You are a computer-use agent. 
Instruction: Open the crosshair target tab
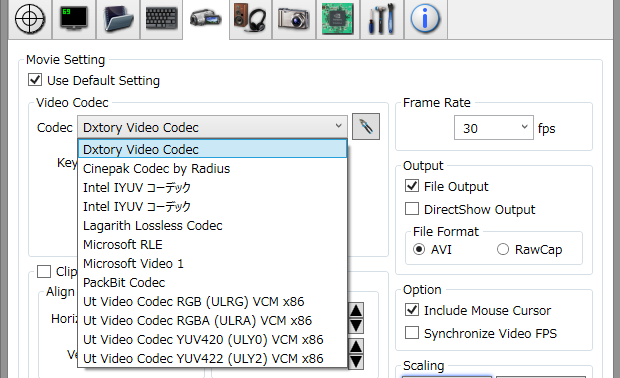coord(30,19)
